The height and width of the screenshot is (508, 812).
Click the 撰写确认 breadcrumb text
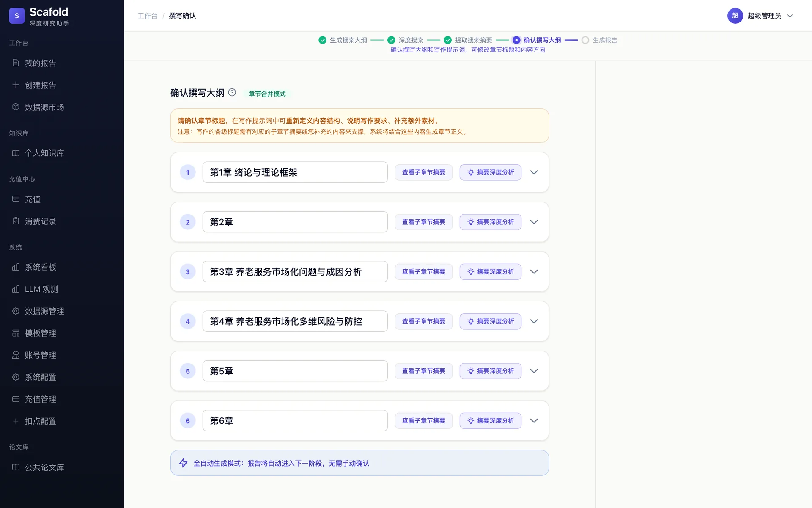tap(182, 16)
